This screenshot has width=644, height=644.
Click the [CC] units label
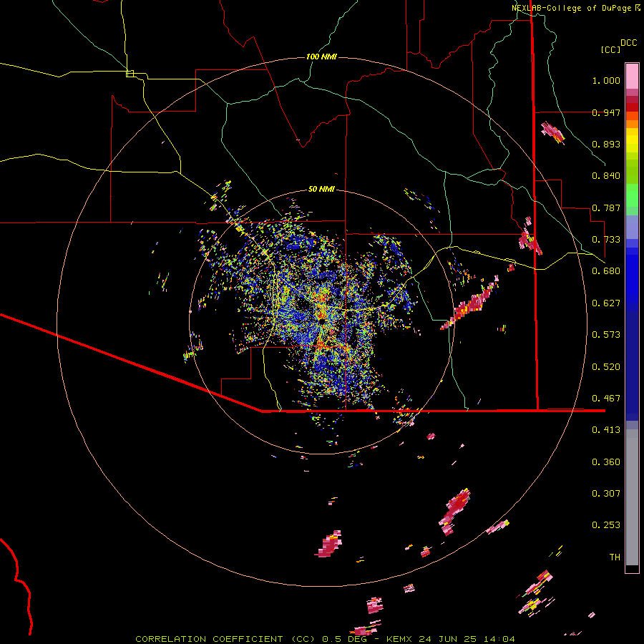(611, 49)
